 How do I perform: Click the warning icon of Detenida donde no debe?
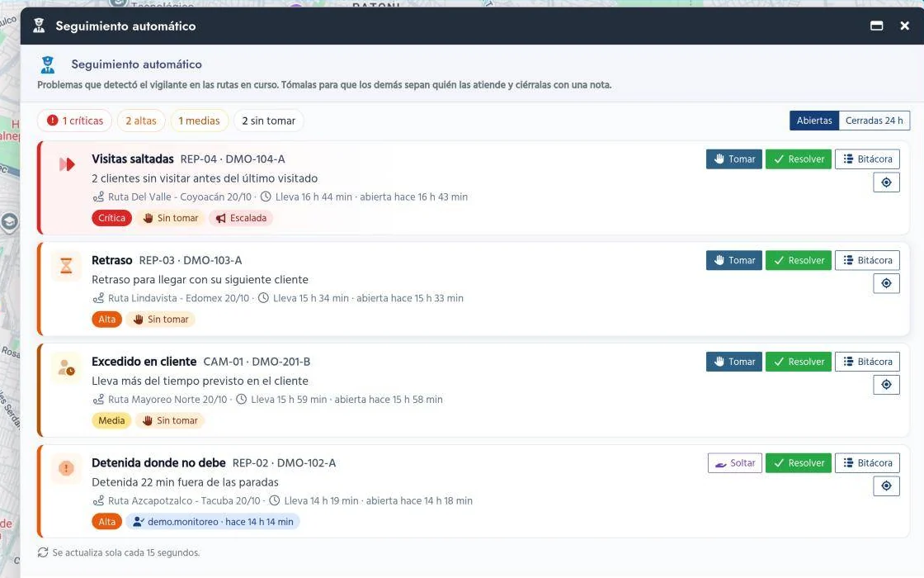(x=66, y=469)
